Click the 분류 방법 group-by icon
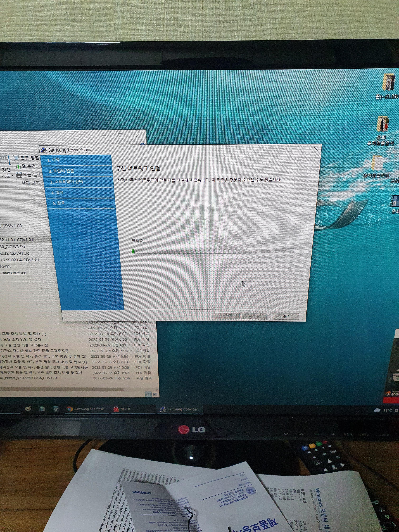 coord(16,158)
